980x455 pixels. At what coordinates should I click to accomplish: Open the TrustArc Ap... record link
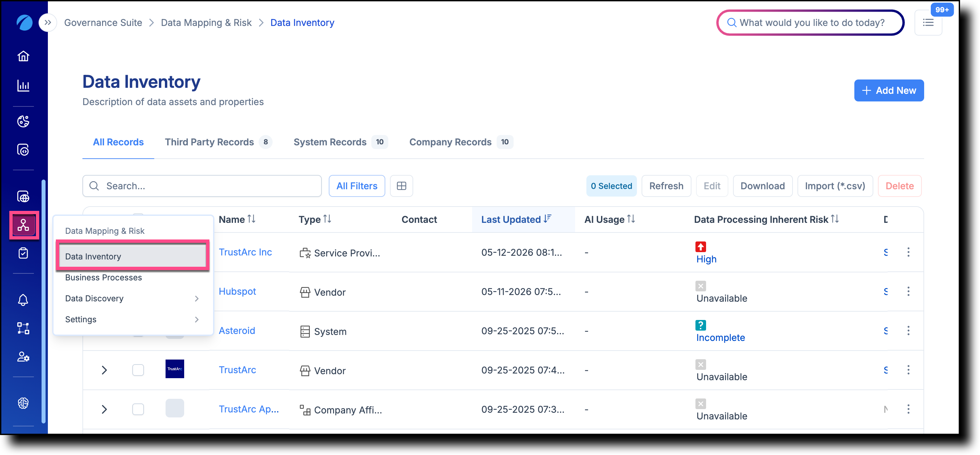click(x=249, y=409)
